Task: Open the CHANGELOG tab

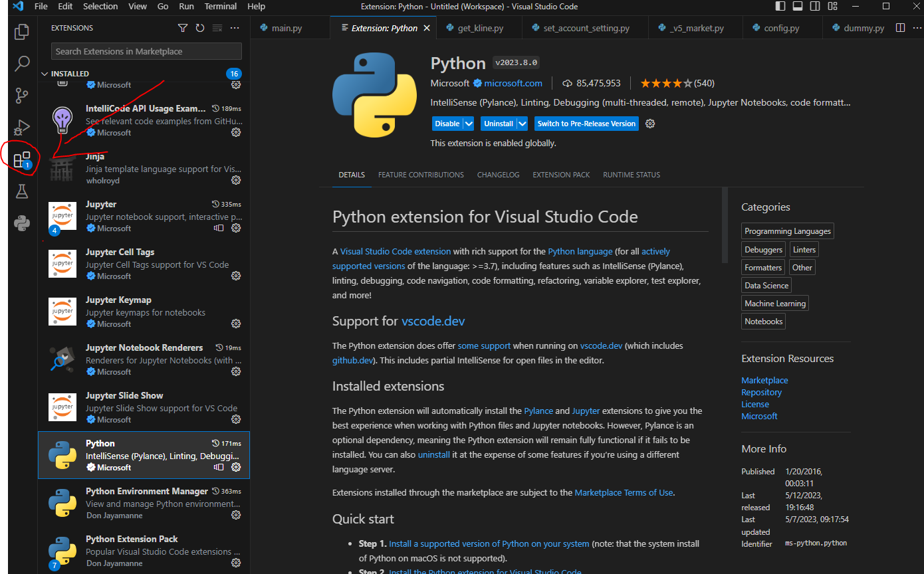Action: [498, 175]
